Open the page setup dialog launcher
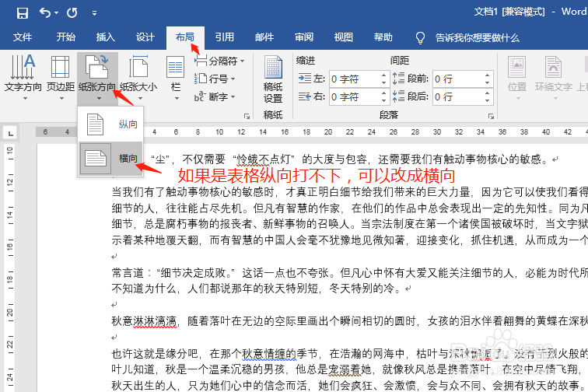 point(247,117)
